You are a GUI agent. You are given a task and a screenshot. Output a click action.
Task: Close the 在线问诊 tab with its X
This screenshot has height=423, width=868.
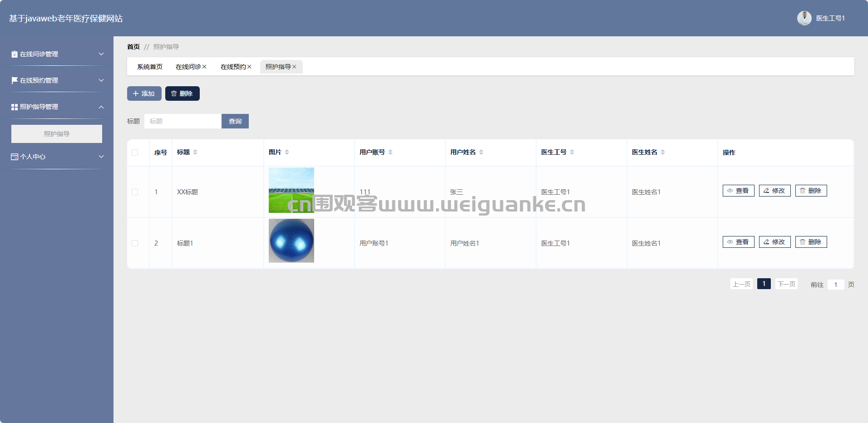(204, 67)
